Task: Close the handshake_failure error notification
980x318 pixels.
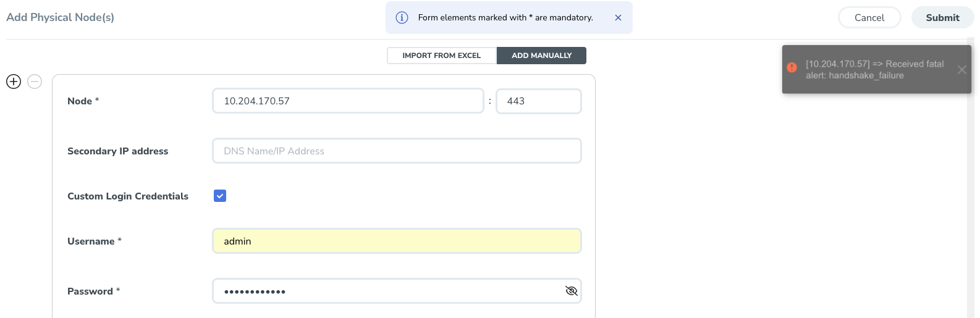Action: tap(961, 70)
